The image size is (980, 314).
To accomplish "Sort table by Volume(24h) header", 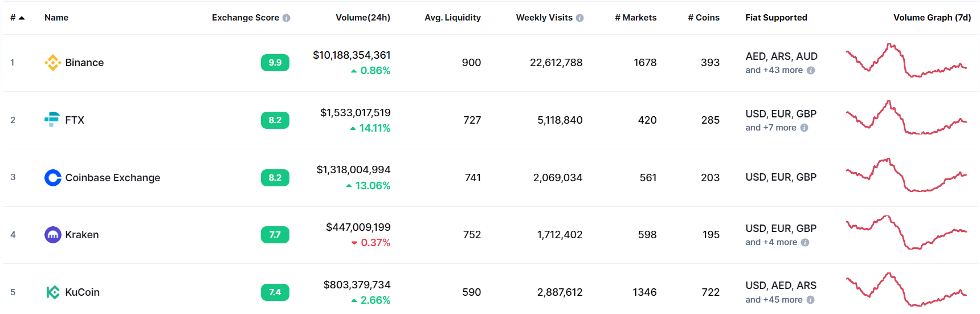I will (363, 18).
